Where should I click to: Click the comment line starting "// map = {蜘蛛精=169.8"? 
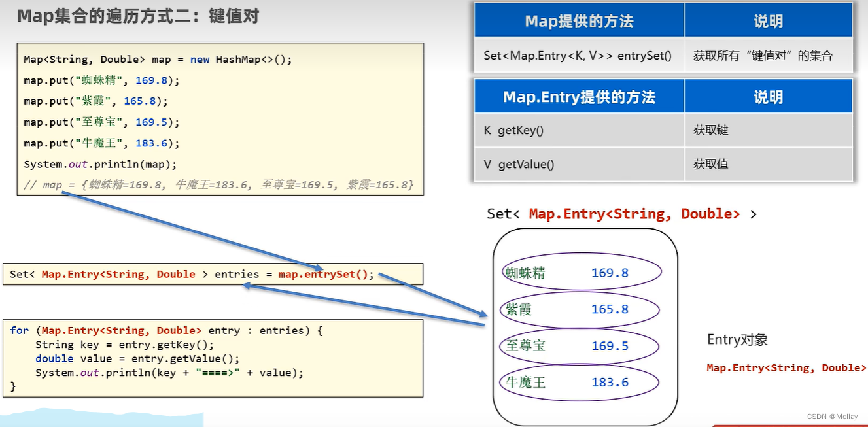(x=218, y=185)
